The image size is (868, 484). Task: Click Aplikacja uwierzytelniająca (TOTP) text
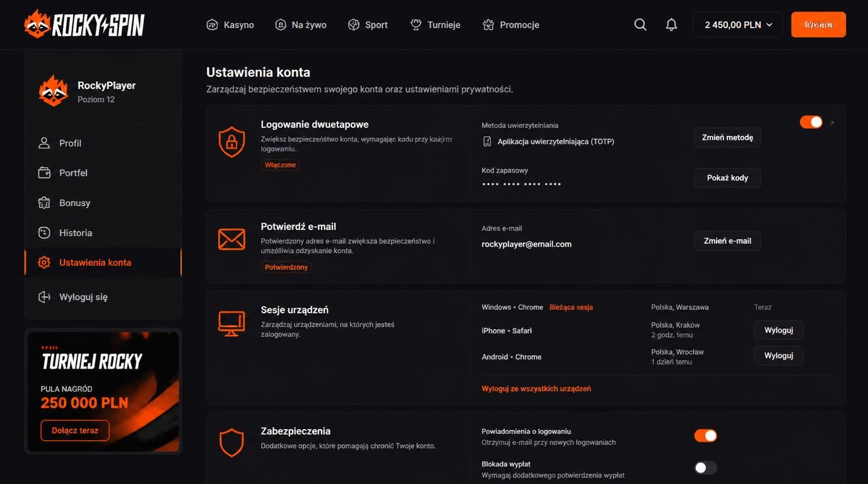click(556, 142)
